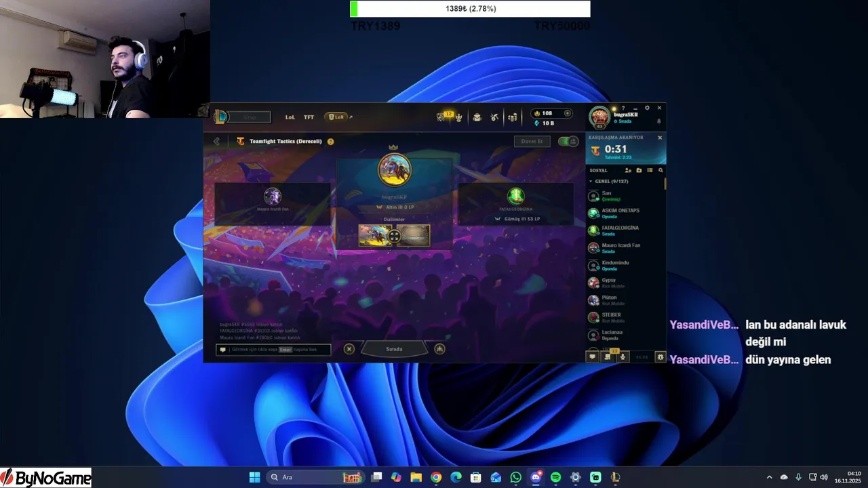868x488 pixels.
Task: Open WhatsApp from the taskbar
Action: [516, 477]
